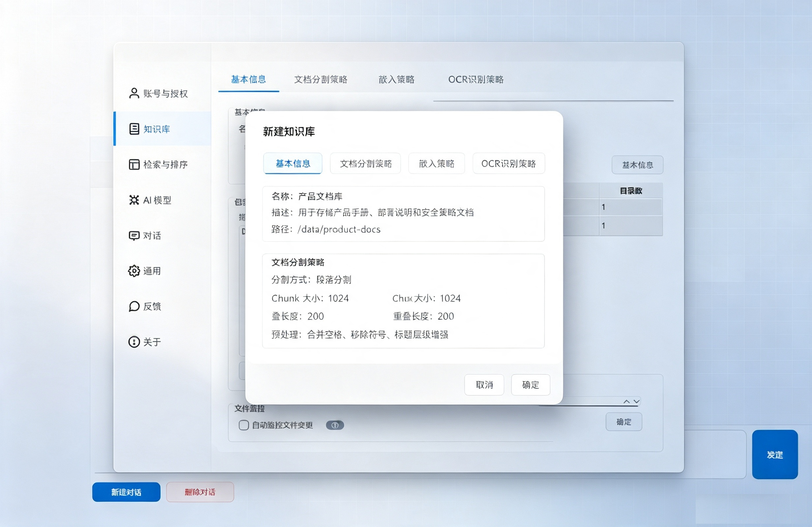Open 账号与授权 settings section
Screen dimensions: 812x527
click(x=162, y=94)
